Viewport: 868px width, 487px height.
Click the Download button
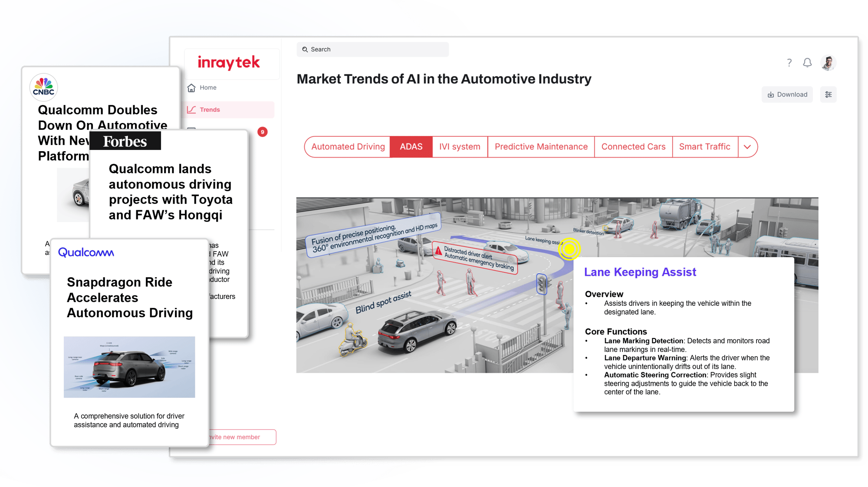click(x=787, y=94)
